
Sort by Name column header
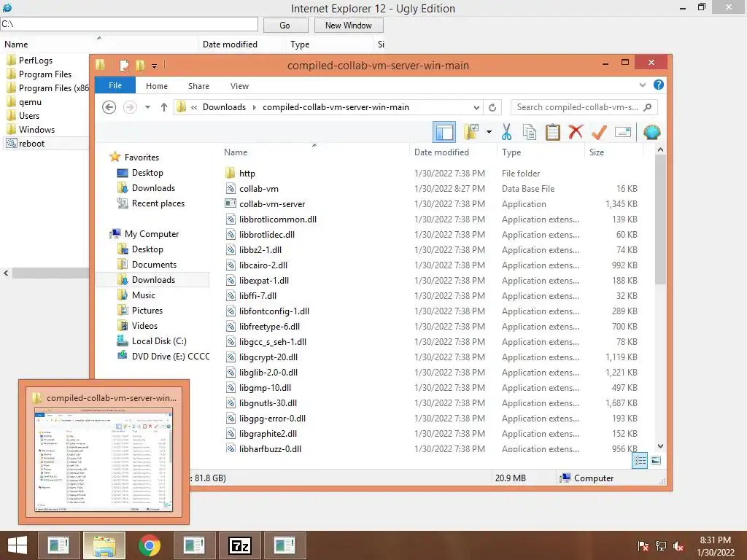(x=314, y=152)
